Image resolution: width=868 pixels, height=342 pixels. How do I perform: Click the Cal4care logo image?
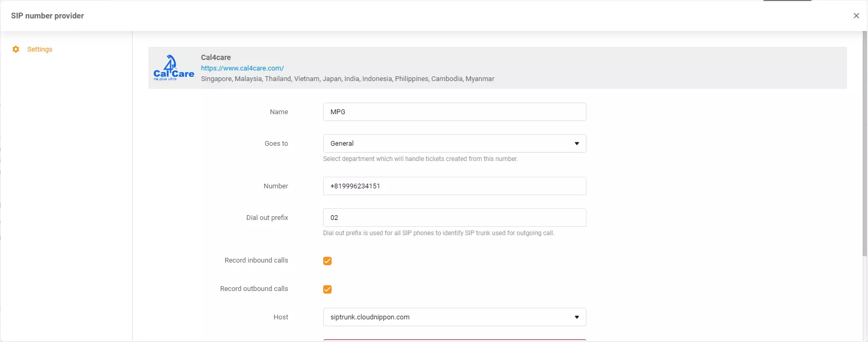click(174, 68)
